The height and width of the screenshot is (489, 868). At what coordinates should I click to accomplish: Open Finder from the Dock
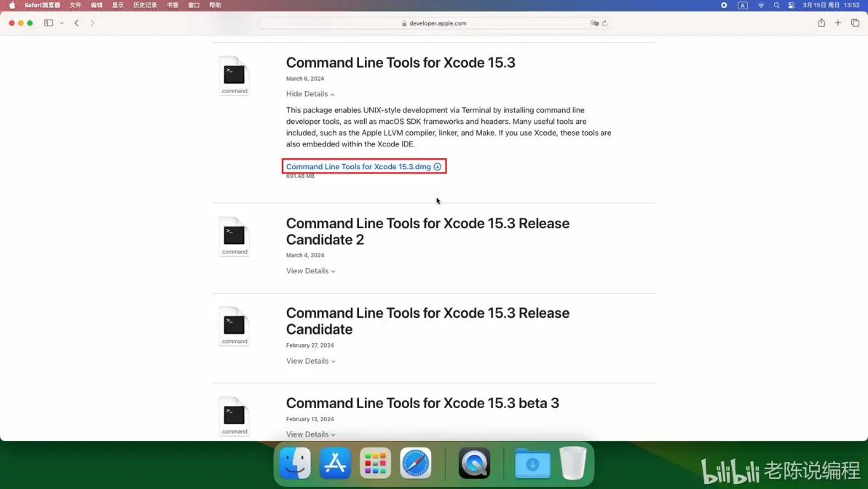point(295,463)
